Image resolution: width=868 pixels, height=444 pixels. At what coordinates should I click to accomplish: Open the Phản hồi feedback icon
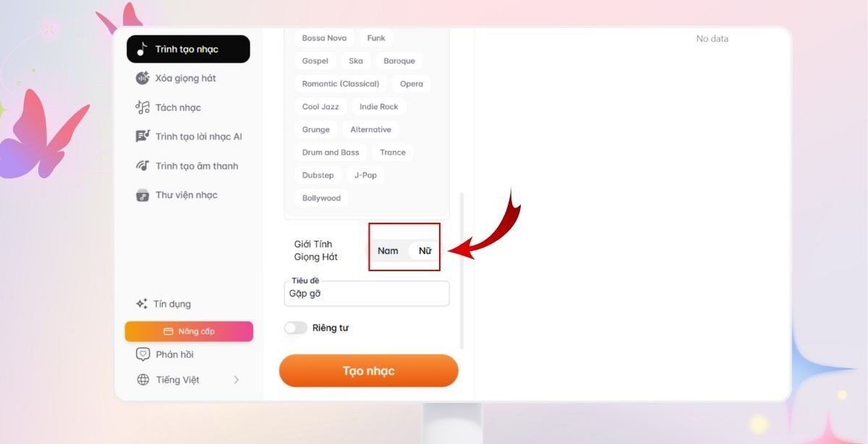(x=142, y=354)
